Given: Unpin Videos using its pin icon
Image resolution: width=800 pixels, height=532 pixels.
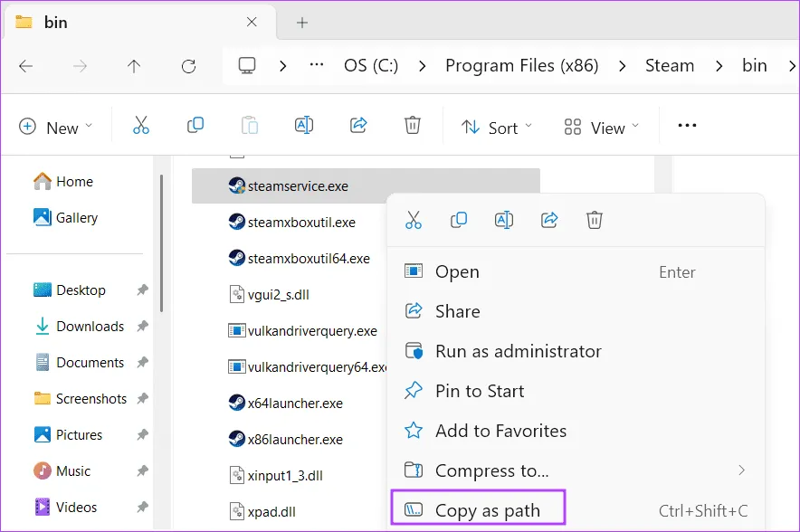Looking at the screenshot, I should [142, 507].
